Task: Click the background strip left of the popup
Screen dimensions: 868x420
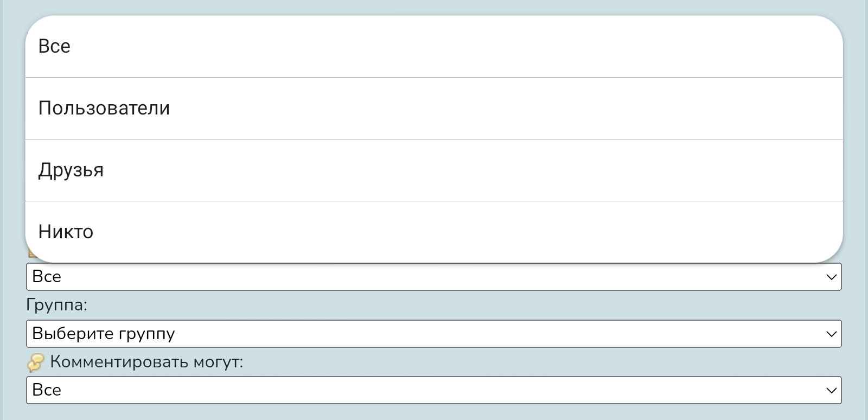Action: click(12, 136)
